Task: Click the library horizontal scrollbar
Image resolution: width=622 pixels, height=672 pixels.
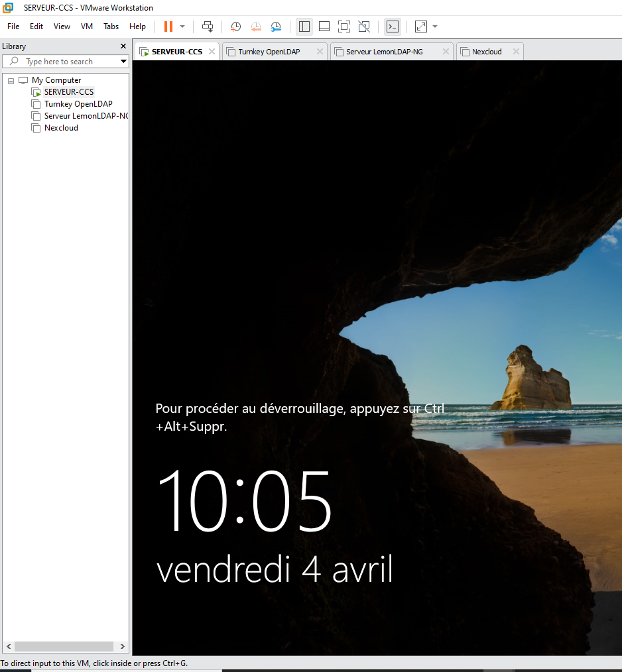Action: 65,646
